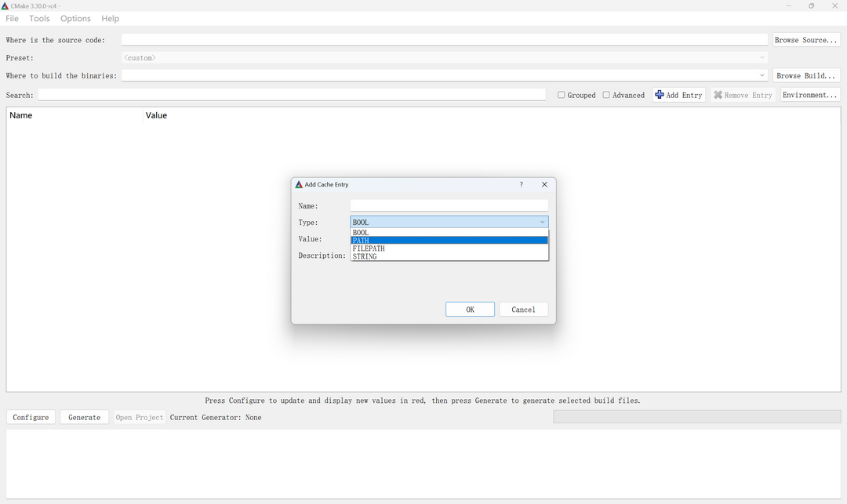Open the Type dropdown arrow in the dialog

(541, 222)
